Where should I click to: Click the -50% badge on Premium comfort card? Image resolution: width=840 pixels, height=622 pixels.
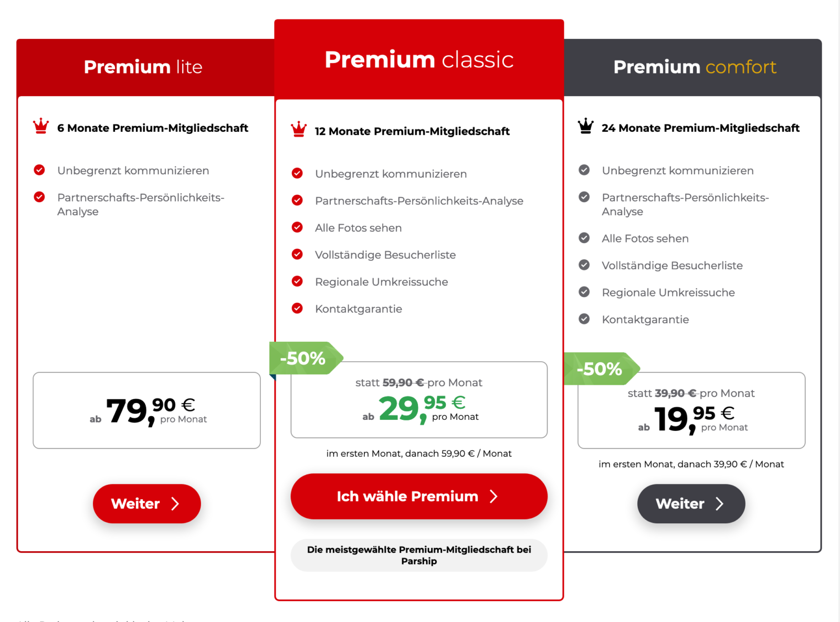coord(599,369)
